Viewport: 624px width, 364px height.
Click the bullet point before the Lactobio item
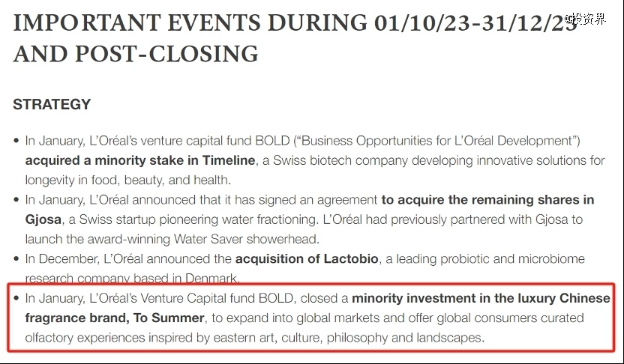[x=17, y=260]
